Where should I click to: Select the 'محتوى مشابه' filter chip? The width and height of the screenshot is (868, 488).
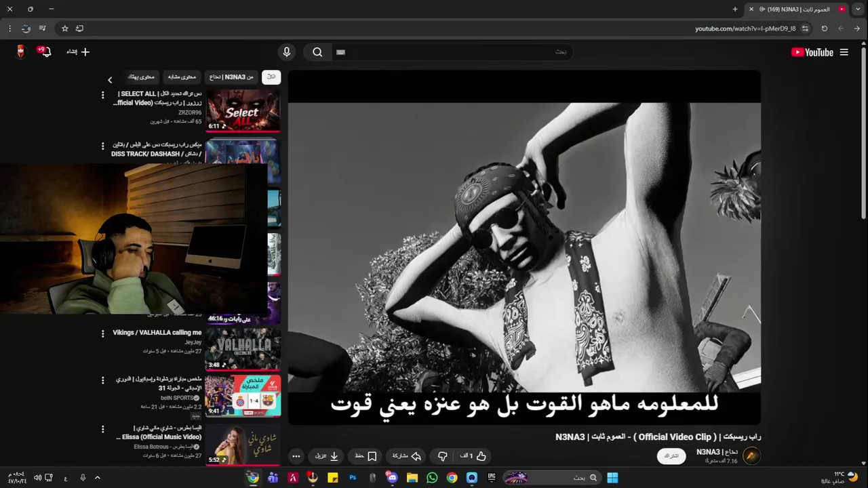(x=182, y=77)
